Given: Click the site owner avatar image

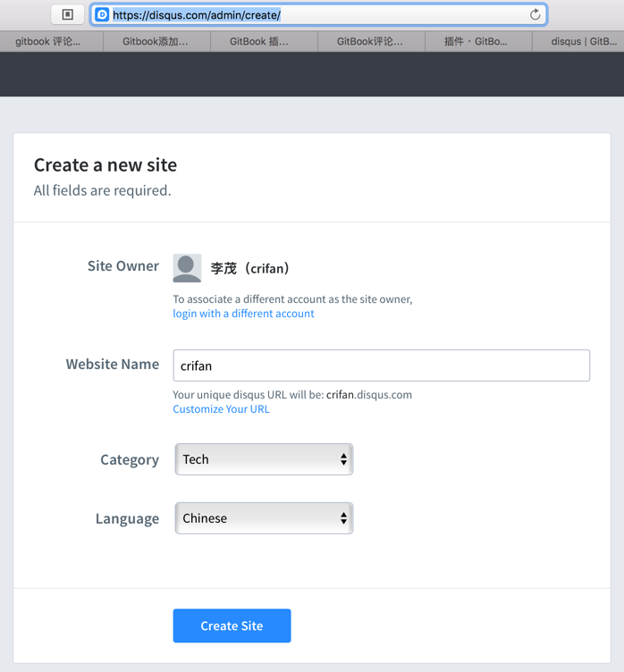Looking at the screenshot, I should pyautogui.click(x=187, y=267).
